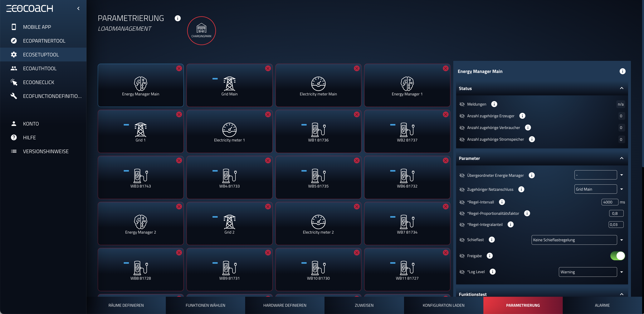The width and height of the screenshot is (644, 314).
Task: Open Ecofunctiondefinition in the sidebar
Action: click(43, 96)
